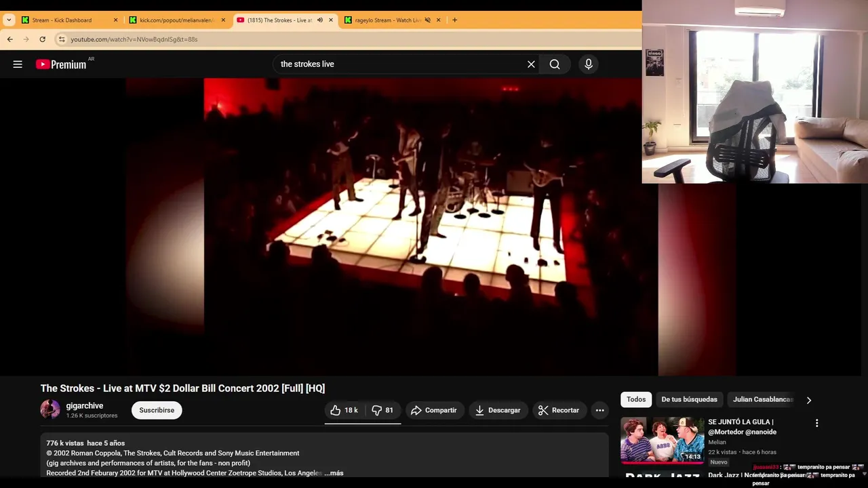The image size is (868, 488).
Task: Clip the video using Recortar
Action: 559,410
